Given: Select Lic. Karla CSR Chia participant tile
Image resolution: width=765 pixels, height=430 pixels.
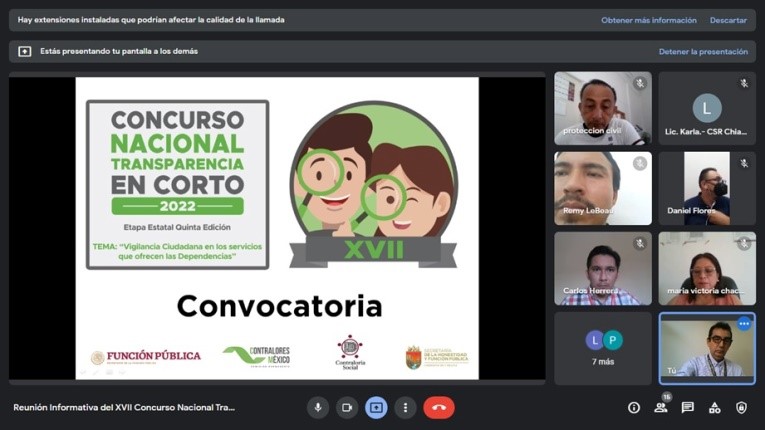Looking at the screenshot, I should 707,108.
